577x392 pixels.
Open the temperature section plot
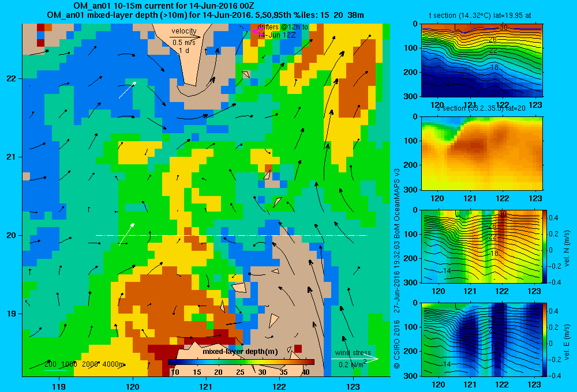(482, 60)
